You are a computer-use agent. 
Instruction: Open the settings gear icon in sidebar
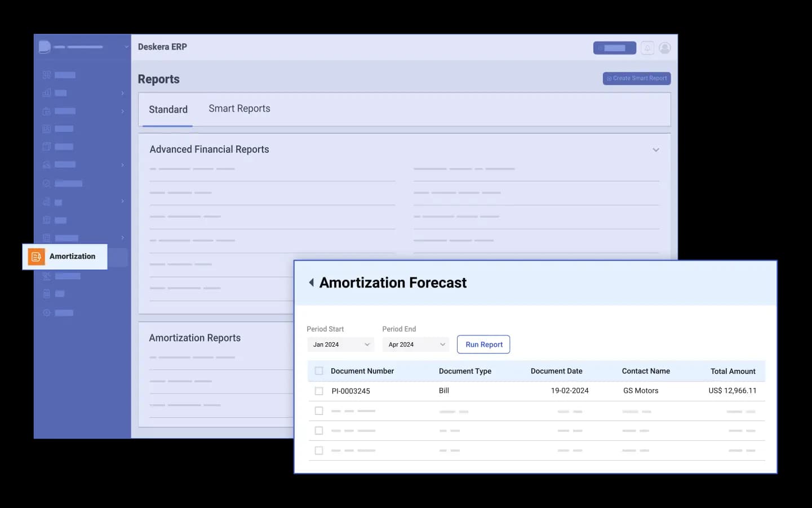click(x=47, y=312)
